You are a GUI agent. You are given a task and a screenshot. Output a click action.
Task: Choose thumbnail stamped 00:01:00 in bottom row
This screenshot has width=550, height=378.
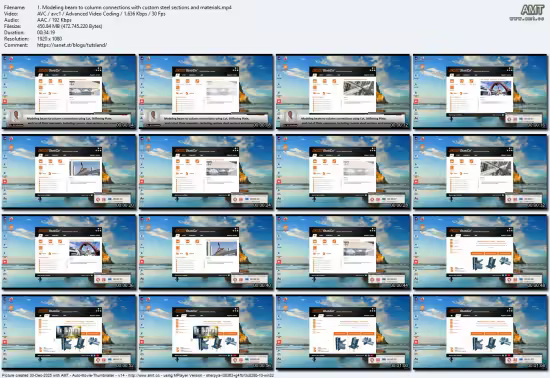[x=343, y=332]
